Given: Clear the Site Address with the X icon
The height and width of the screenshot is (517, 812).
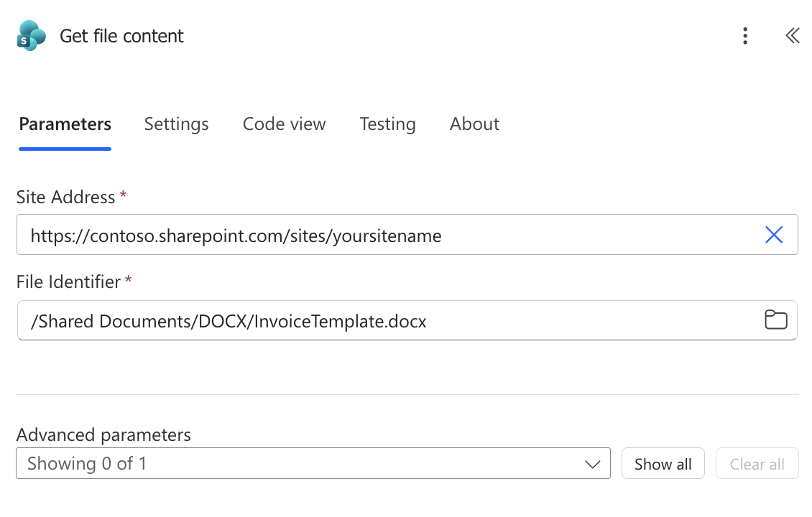Looking at the screenshot, I should point(774,235).
